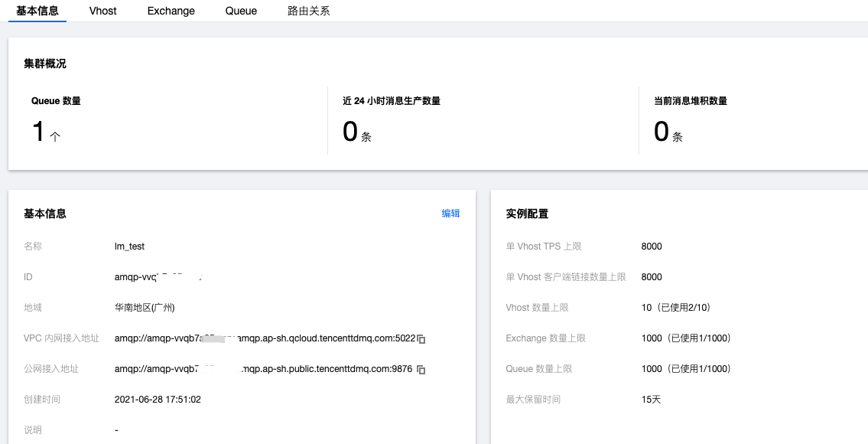868x444 pixels.
Task: Click the Exchange 数量上限 usage value
Action: tap(686, 338)
